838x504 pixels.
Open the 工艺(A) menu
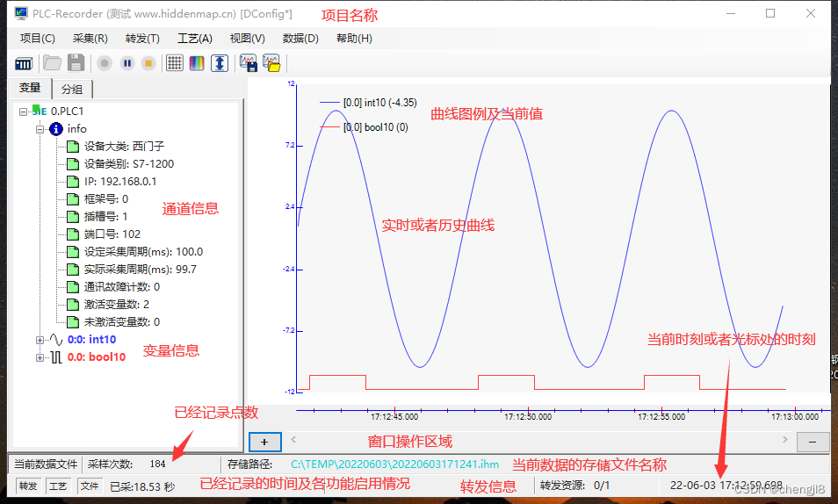(x=194, y=39)
